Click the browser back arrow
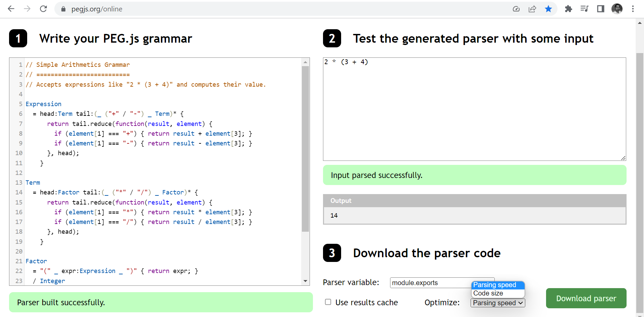 tap(11, 9)
